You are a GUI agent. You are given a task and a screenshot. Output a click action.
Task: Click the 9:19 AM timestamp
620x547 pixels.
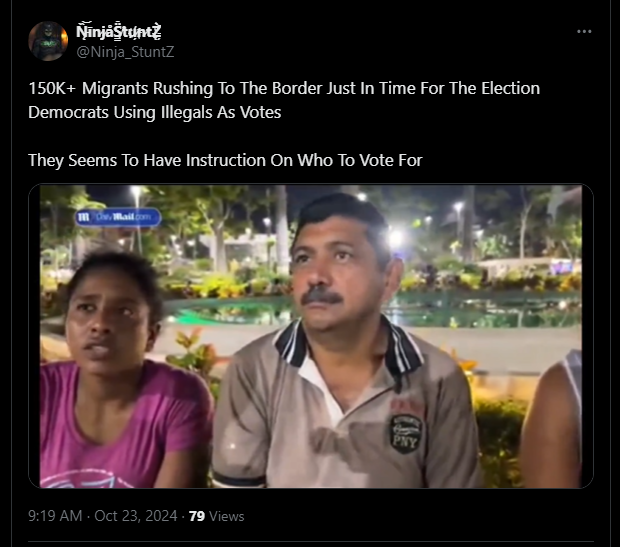click(55, 516)
